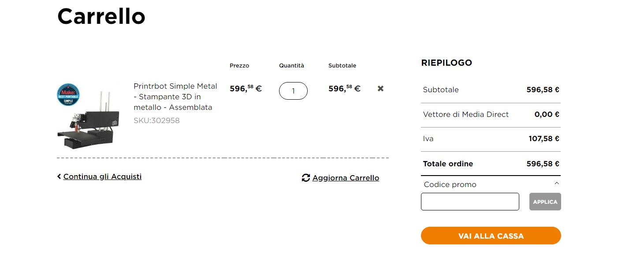Select the quantity field showing 1
The width and height of the screenshot is (644, 266).
click(x=293, y=91)
